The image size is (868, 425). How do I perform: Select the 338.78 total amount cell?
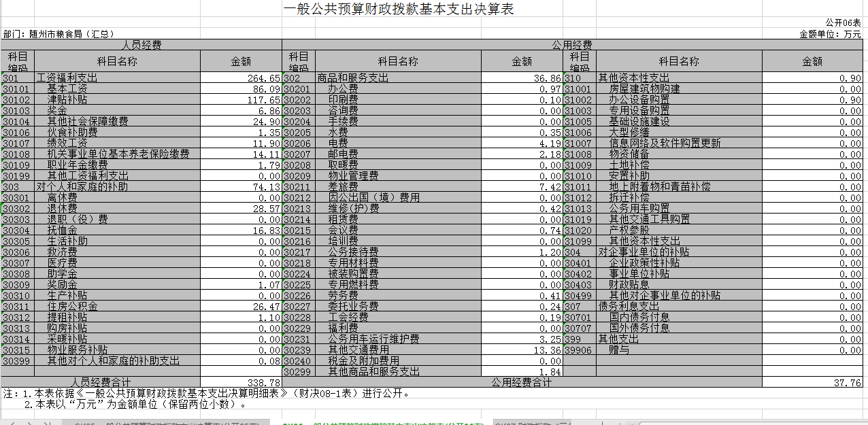[241, 383]
